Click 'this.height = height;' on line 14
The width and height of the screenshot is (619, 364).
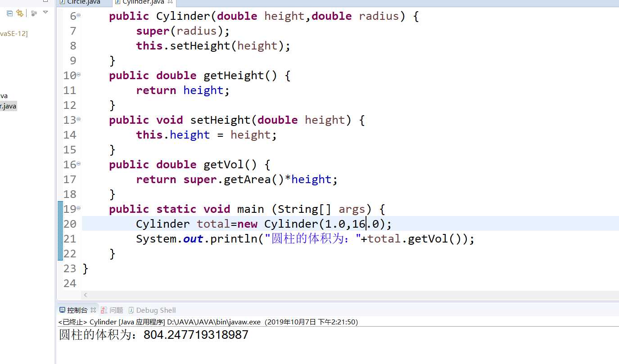207,135
